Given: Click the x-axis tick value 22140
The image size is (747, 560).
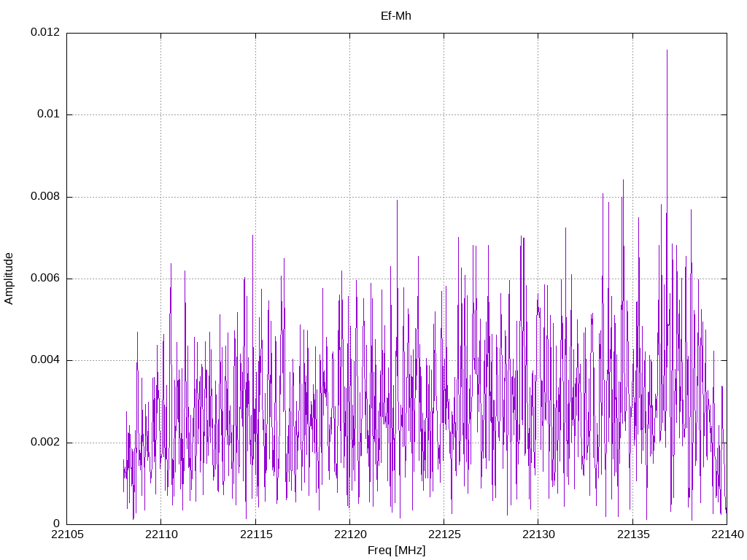Looking at the screenshot, I should (x=727, y=534).
